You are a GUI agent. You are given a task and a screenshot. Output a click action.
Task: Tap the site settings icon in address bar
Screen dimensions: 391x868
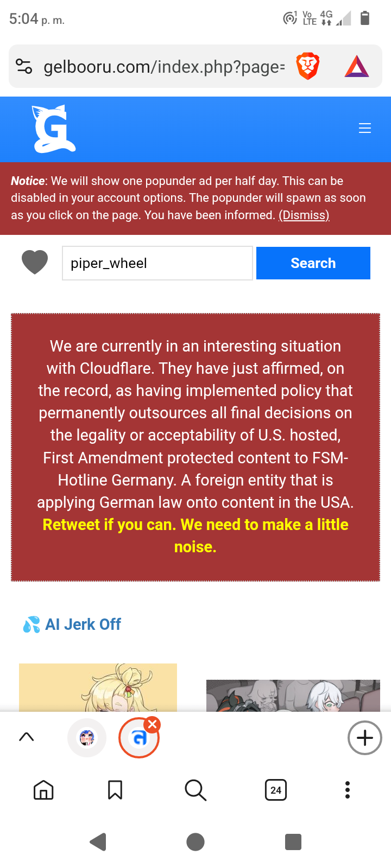tap(24, 67)
